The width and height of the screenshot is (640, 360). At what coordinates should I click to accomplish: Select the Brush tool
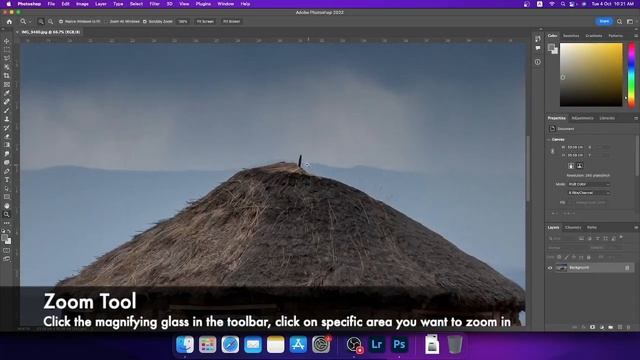click(x=7, y=110)
